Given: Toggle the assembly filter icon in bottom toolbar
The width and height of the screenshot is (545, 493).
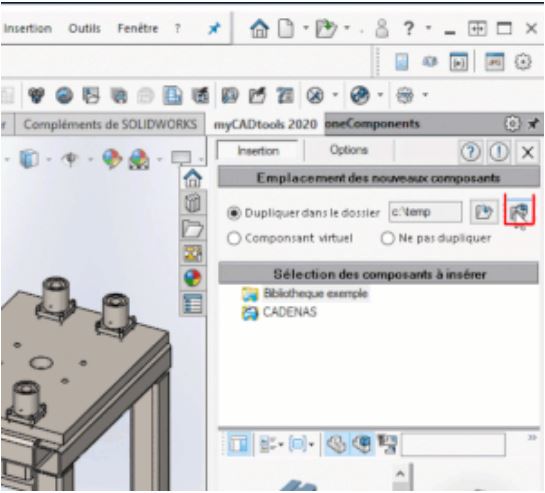Looking at the screenshot, I should coord(362,444).
